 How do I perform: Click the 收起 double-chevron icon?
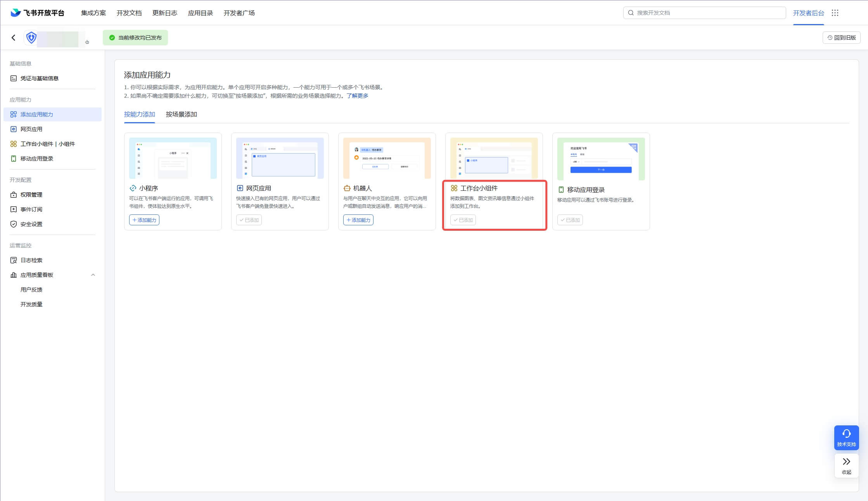(x=846, y=462)
